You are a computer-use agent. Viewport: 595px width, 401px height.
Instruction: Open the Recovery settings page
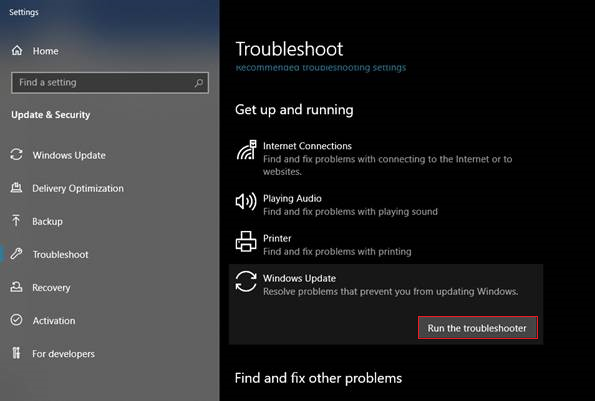coord(51,288)
